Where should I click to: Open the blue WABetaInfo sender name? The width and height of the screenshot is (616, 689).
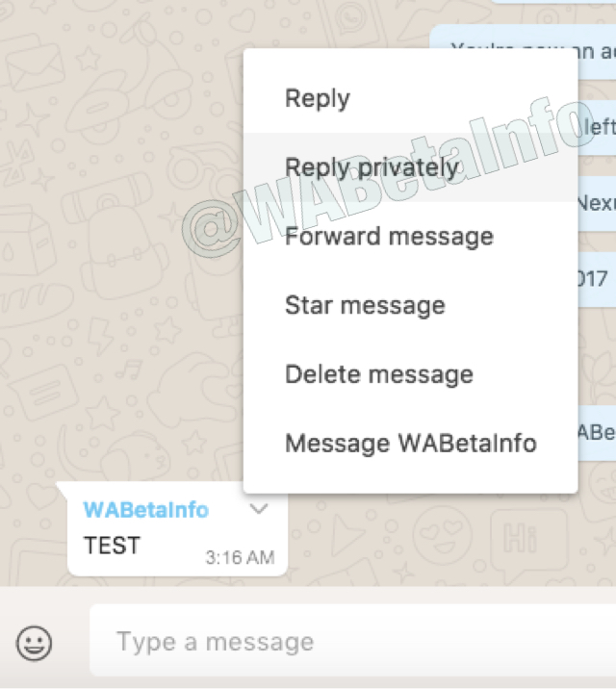point(146,510)
